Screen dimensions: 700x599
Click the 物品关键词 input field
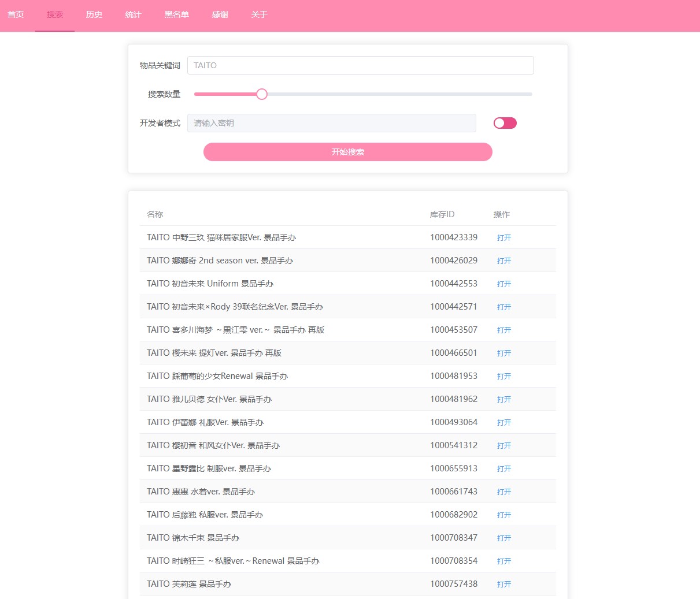click(x=360, y=65)
